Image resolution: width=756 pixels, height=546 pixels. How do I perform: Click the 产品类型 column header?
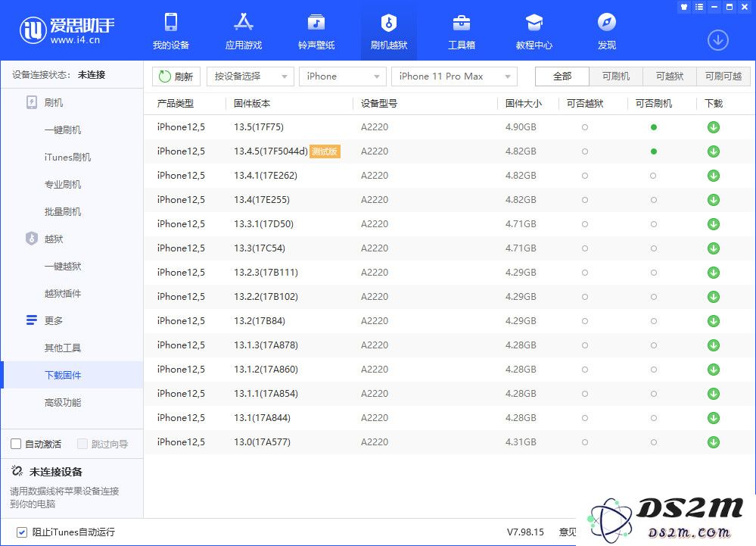pos(176,103)
